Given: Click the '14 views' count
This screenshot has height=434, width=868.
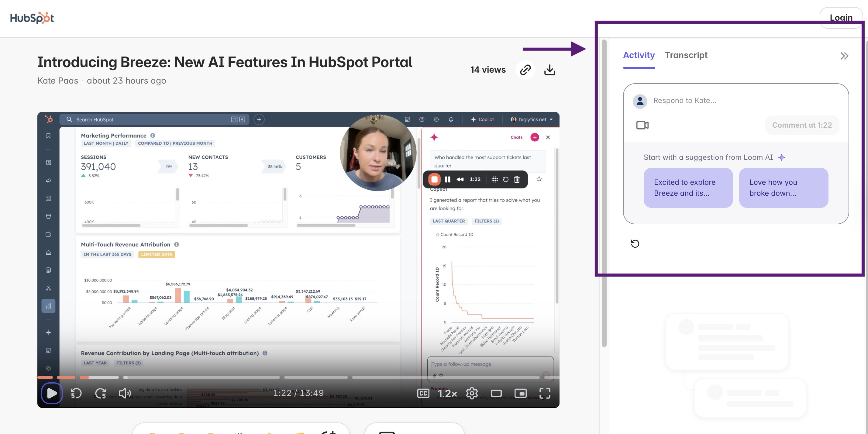Looking at the screenshot, I should tap(488, 70).
